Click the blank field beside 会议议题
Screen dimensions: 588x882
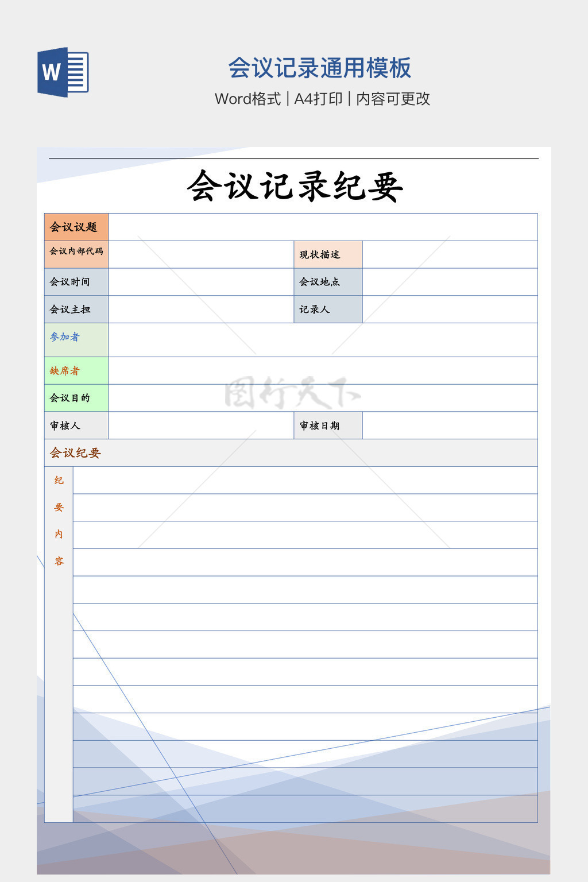(323, 227)
